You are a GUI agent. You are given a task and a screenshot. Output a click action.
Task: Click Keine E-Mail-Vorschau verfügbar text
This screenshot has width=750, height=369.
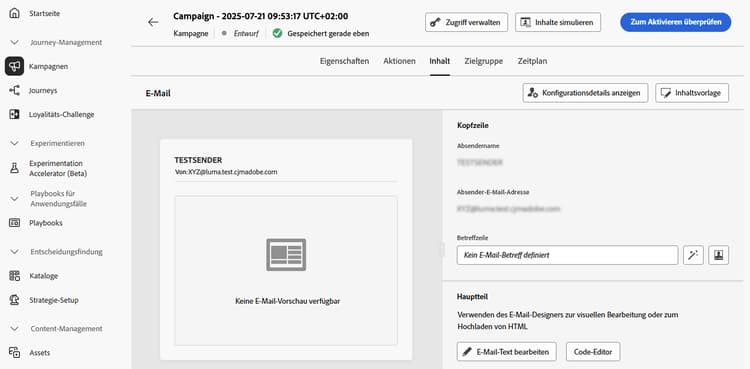click(287, 301)
